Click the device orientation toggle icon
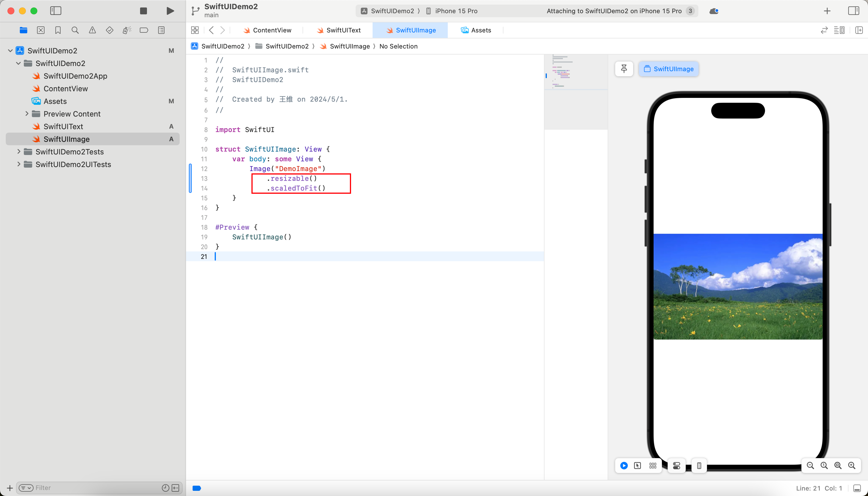The image size is (868, 496). click(699, 465)
